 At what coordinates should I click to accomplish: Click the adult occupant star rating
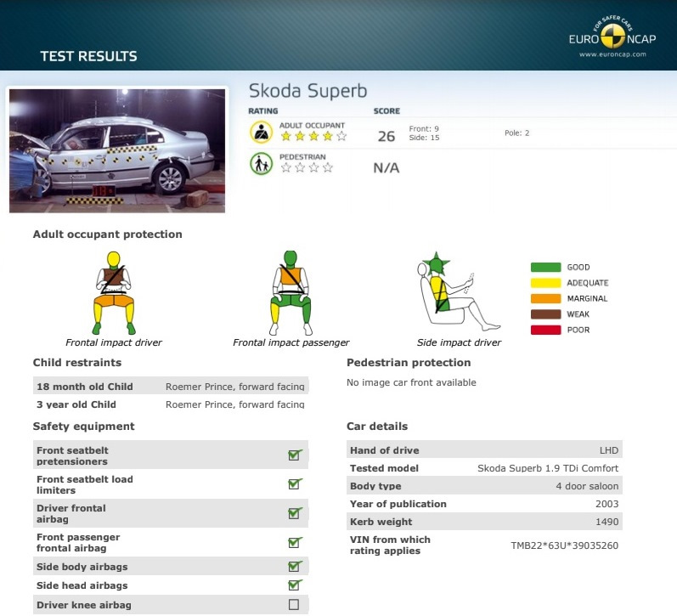click(x=313, y=137)
